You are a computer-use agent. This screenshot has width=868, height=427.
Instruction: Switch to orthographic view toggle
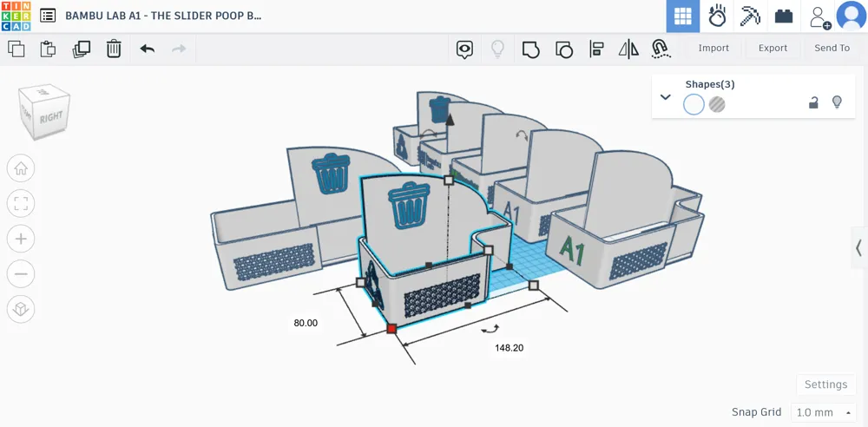[21, 308]
